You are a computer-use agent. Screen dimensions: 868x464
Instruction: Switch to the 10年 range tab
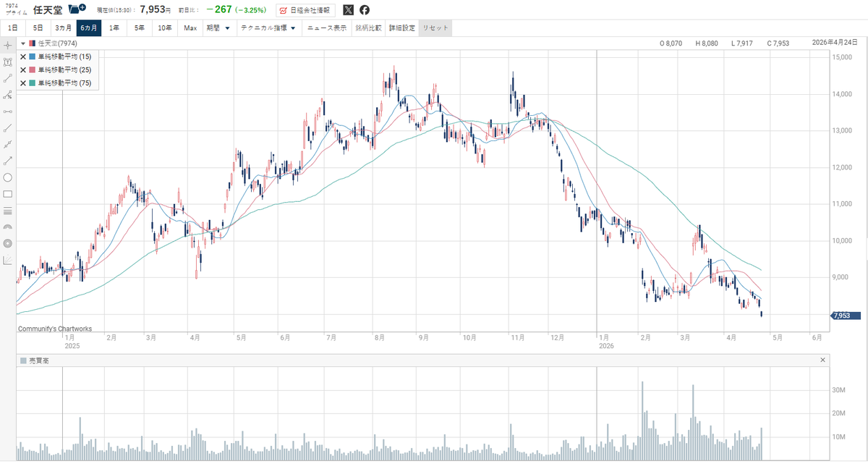click(164, 28)
